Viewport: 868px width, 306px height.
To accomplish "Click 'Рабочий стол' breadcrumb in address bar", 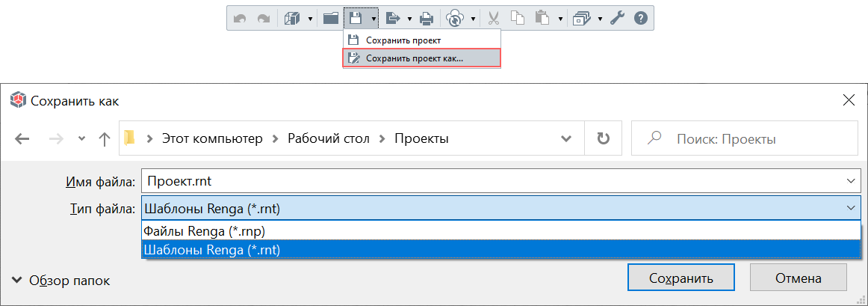I will 328,139.
